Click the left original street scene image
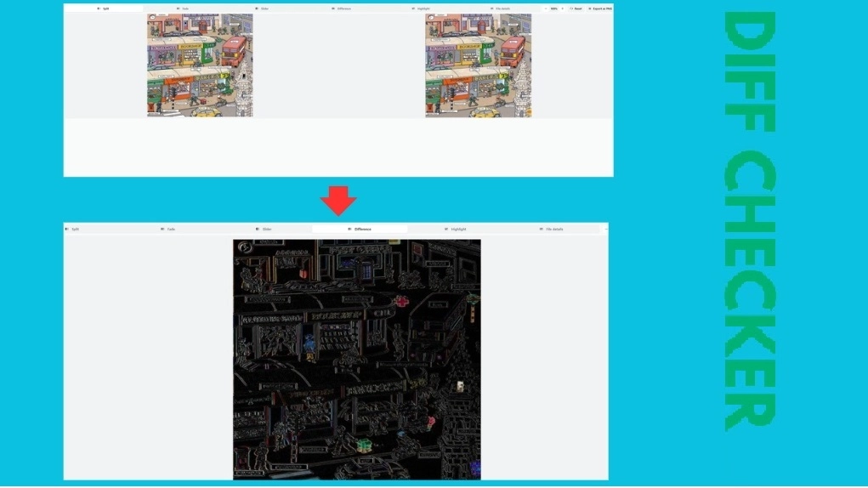868x488 pixels. (x=200, y=65)
